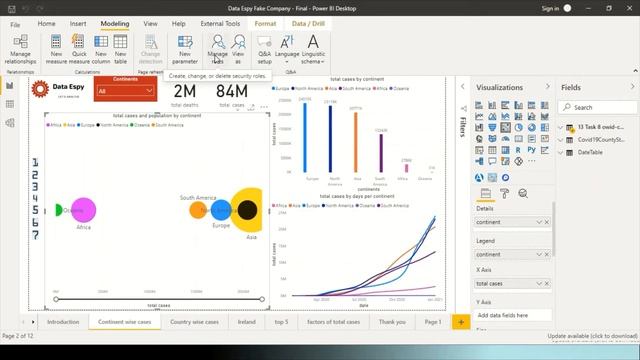Open Language dropdown in ribbon

[x=287, y=49]
